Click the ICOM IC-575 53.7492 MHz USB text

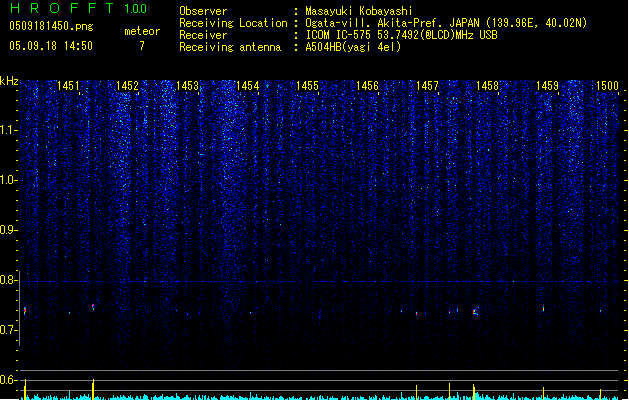(401, 35)
